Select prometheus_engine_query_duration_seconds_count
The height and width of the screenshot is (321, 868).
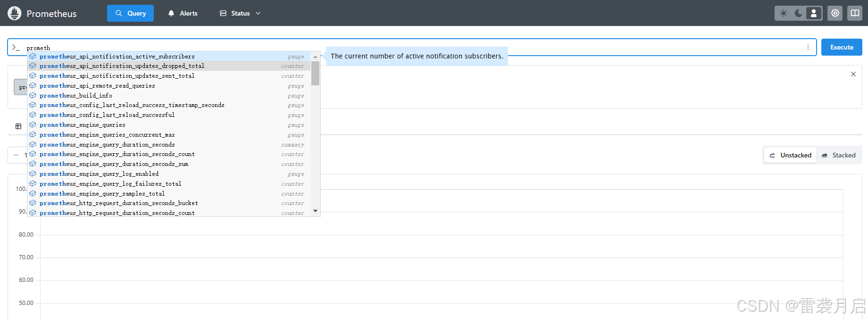[x=169, y=154]
